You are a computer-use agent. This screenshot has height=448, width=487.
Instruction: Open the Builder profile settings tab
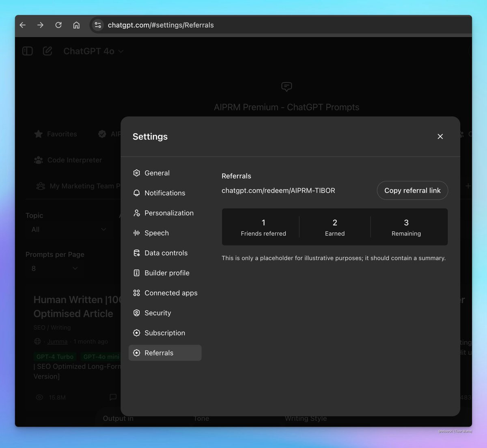click(165, 273)
